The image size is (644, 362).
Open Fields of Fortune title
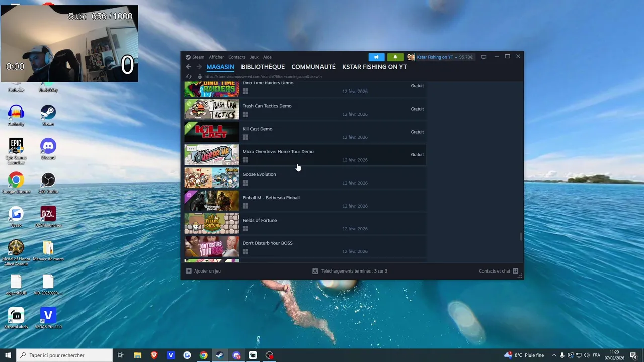260,220
